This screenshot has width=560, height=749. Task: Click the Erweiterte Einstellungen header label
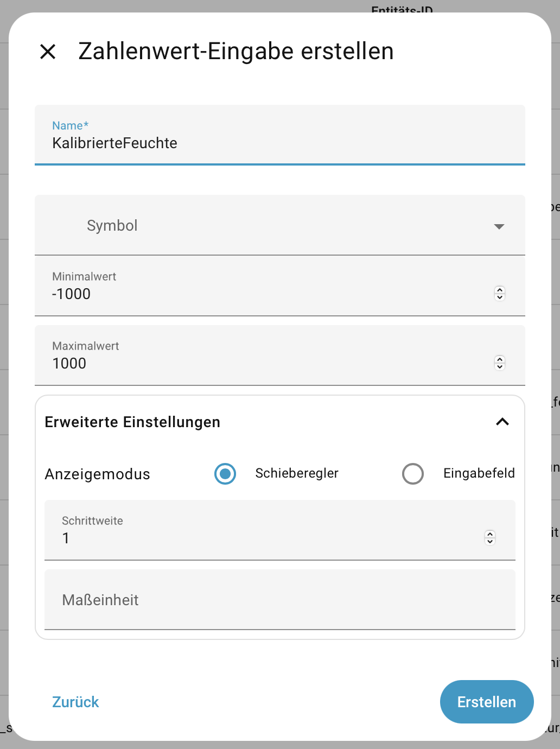click(x=132, y=422)
